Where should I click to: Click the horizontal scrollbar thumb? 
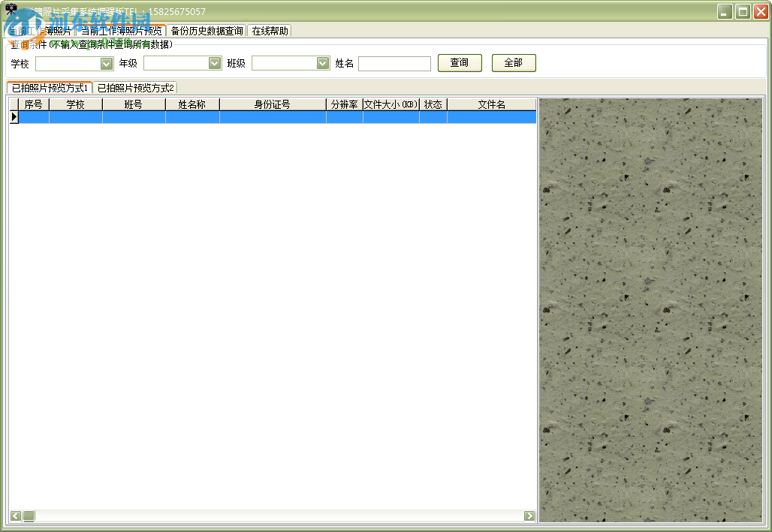(29, 515)
